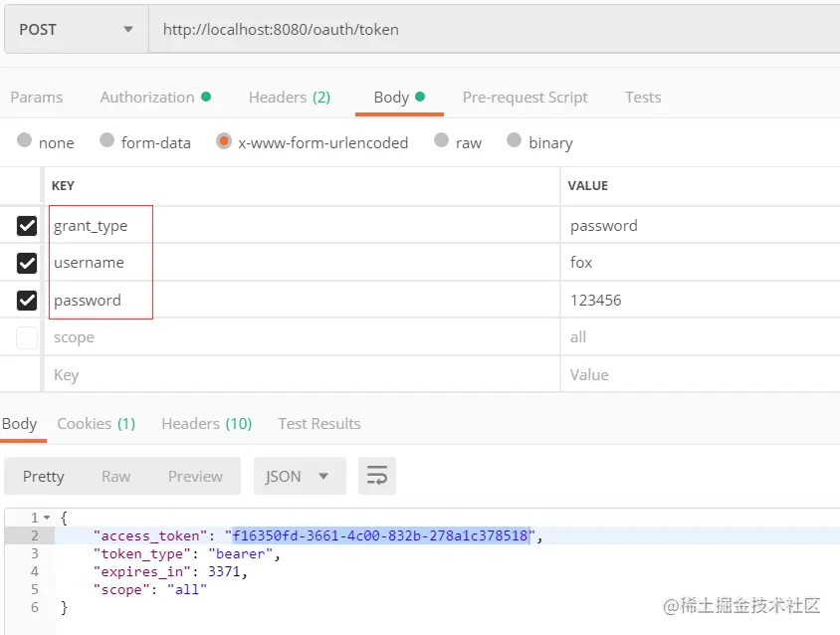The width and height of the screenshot is (840, 635).
Task: Click the grant_type key cell
Action: click(x=303, y=226)
